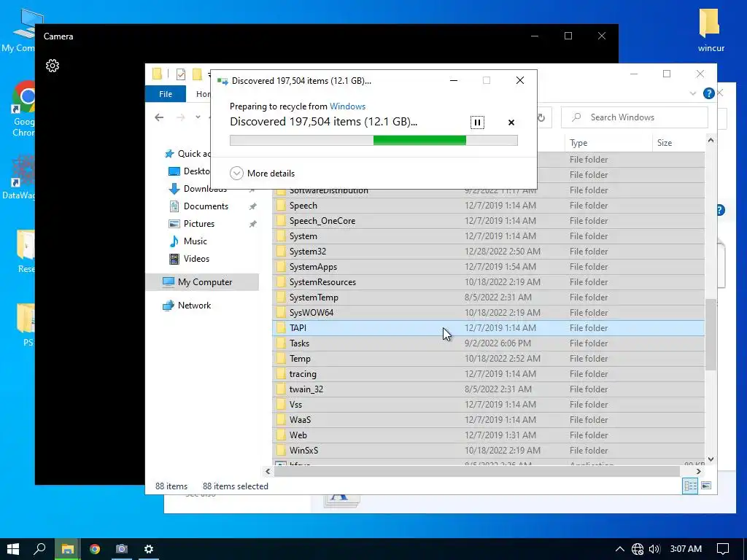Click the System folder icon
The image size is (747, 560).
coord(281,236)
